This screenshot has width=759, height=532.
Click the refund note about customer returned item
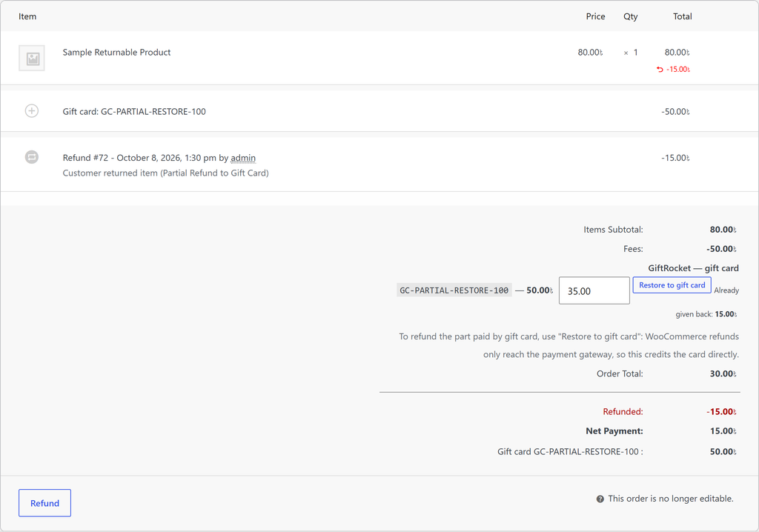(x=165, y=173)
